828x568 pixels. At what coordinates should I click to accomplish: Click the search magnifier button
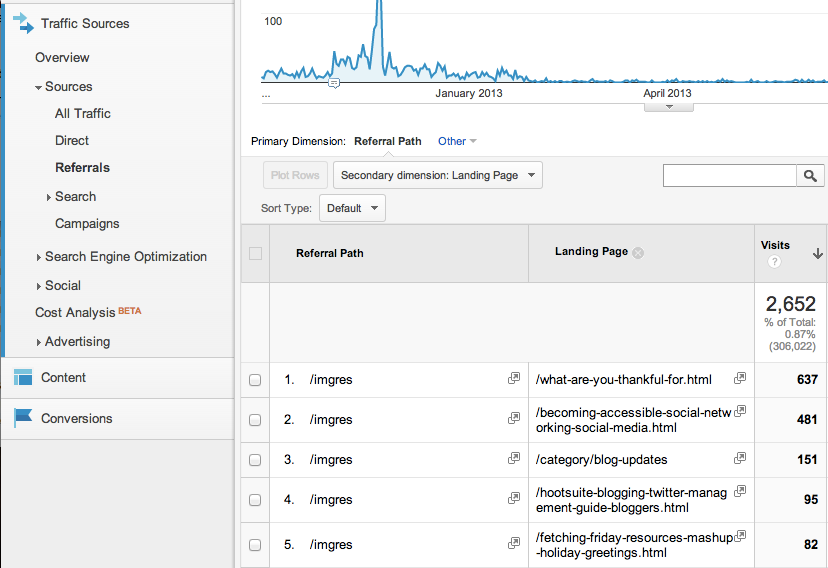(x=810, y=176)
